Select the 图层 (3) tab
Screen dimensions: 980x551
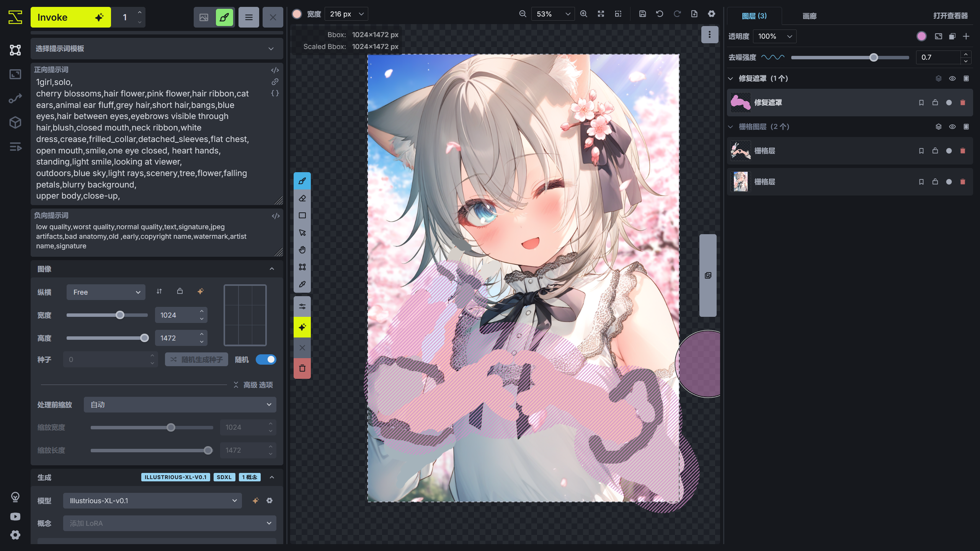click(x=755, y=16)
